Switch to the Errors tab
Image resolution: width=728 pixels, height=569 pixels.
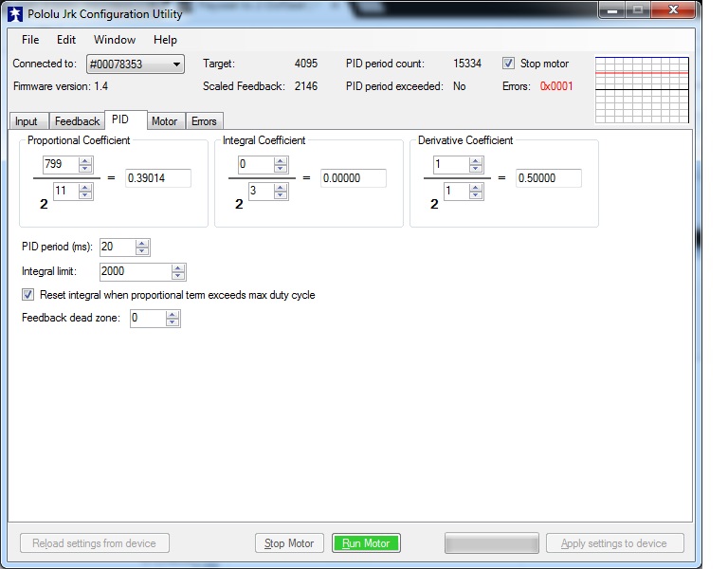point(205,121)
